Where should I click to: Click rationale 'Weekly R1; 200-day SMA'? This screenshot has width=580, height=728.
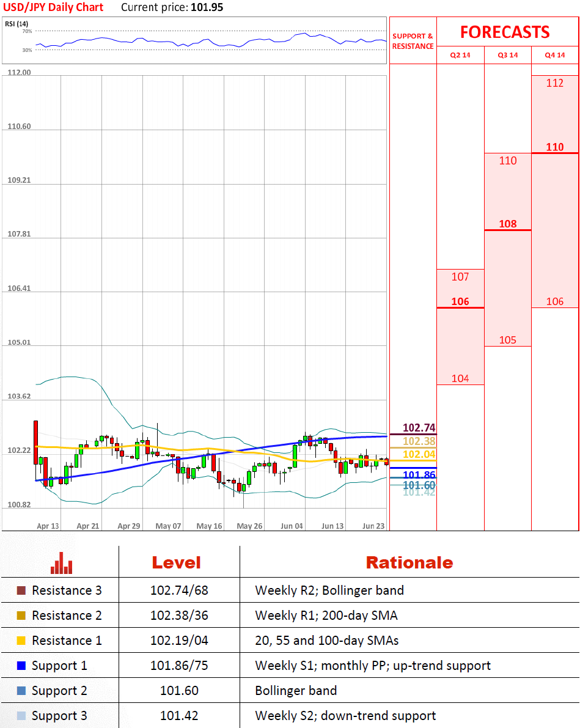tap(326, 616)
